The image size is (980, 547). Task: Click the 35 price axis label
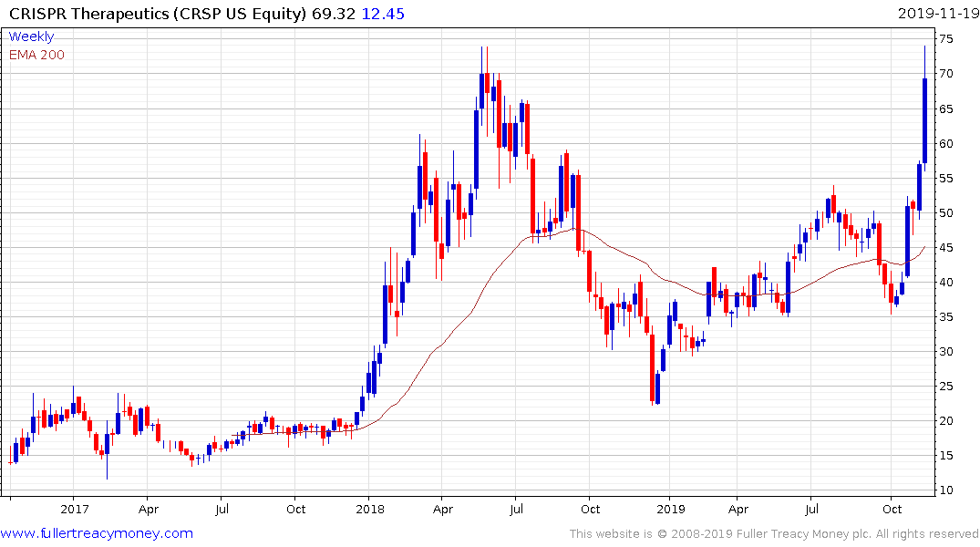(946, 317)
